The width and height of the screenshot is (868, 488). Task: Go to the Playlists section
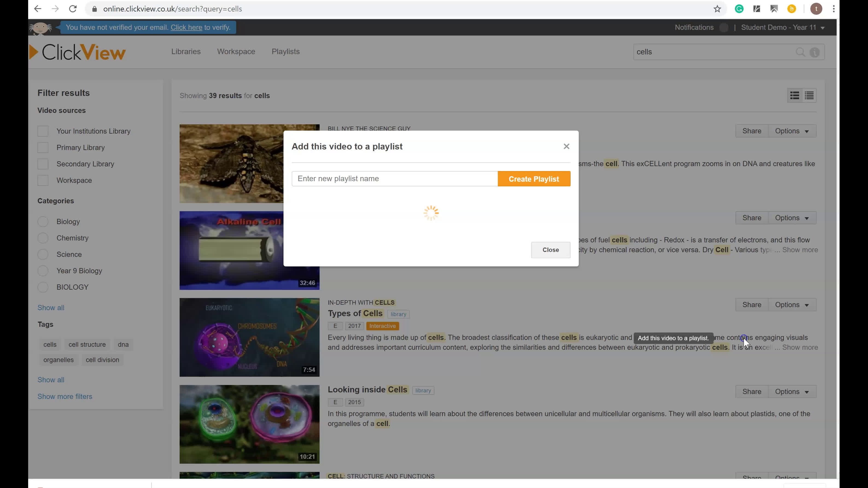(x=285, y=52)
